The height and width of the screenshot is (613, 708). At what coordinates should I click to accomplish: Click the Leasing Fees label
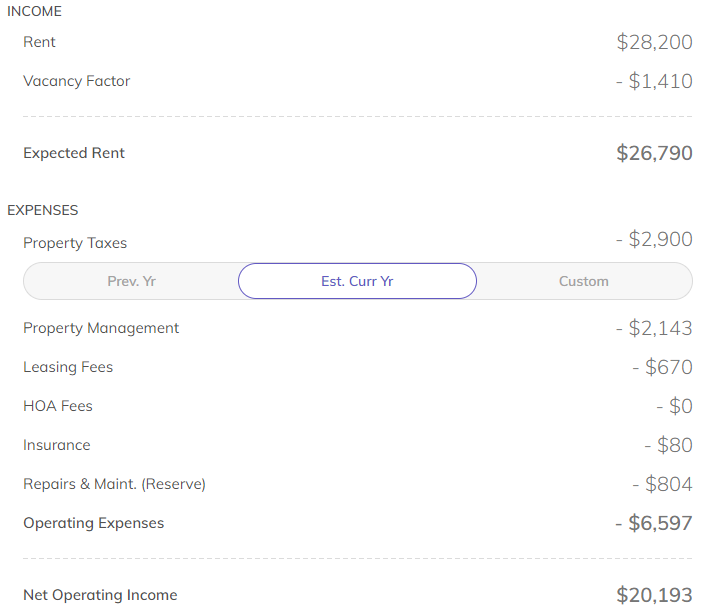click(x=68, y=367)
